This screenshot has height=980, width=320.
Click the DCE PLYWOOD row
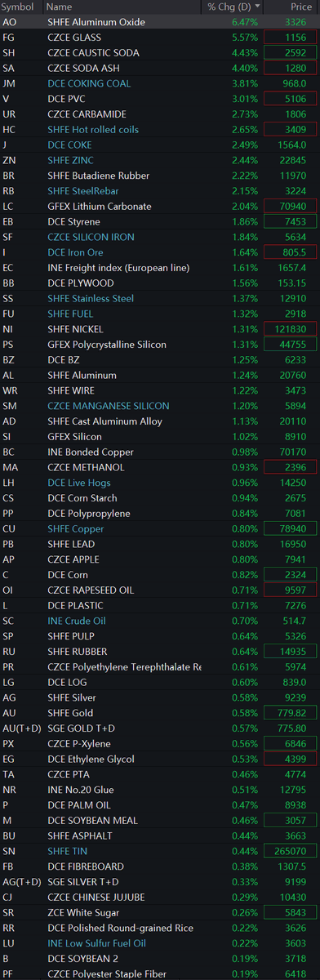coord(160,283)
